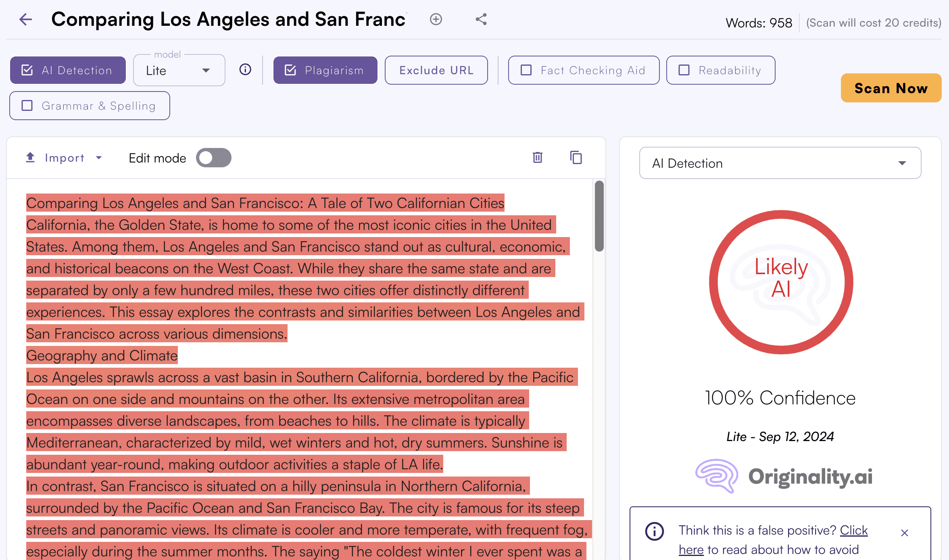The image size is (949, 560).
Task: Click the Import upload icon
Action: tap(30, 158)
